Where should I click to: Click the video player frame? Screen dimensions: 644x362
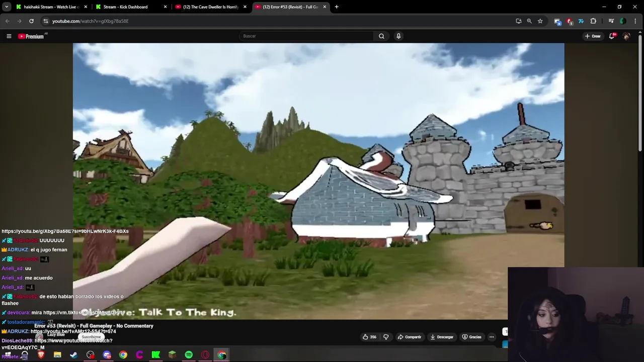[318, 181]
